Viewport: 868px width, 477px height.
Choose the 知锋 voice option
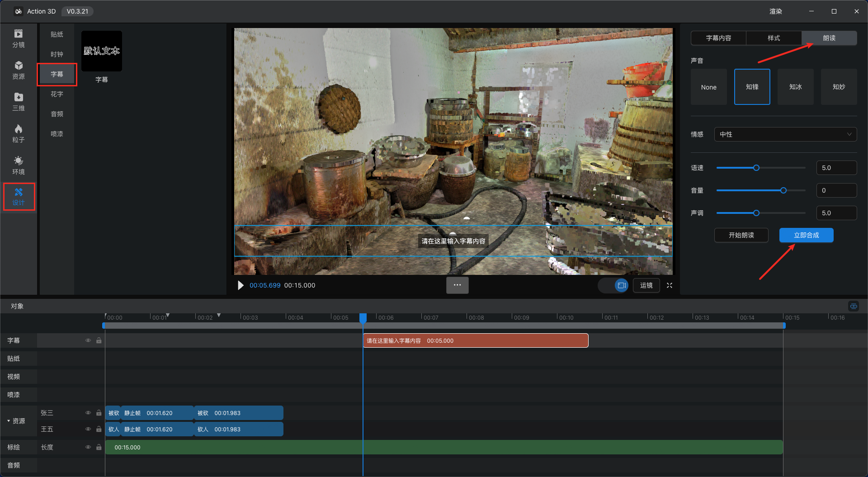point(752,87)
